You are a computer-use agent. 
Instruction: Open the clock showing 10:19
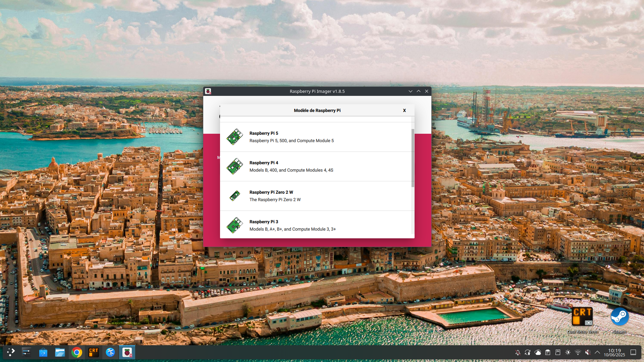(614, 352)
